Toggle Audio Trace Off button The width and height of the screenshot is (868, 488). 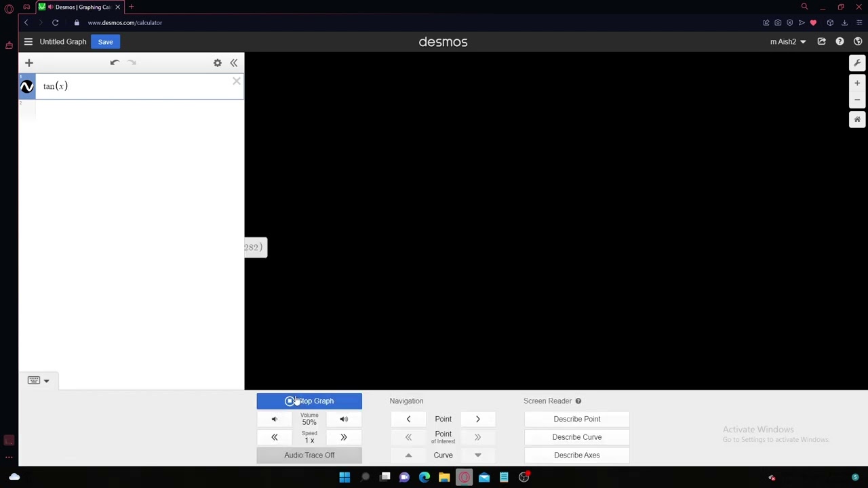tap(309, 455)
